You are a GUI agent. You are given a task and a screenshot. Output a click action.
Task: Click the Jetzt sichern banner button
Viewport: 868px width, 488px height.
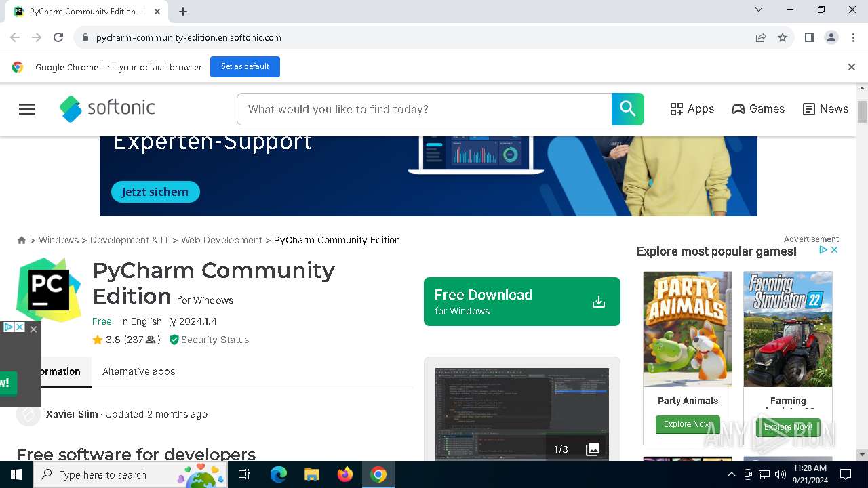click(x=155, y=192)
